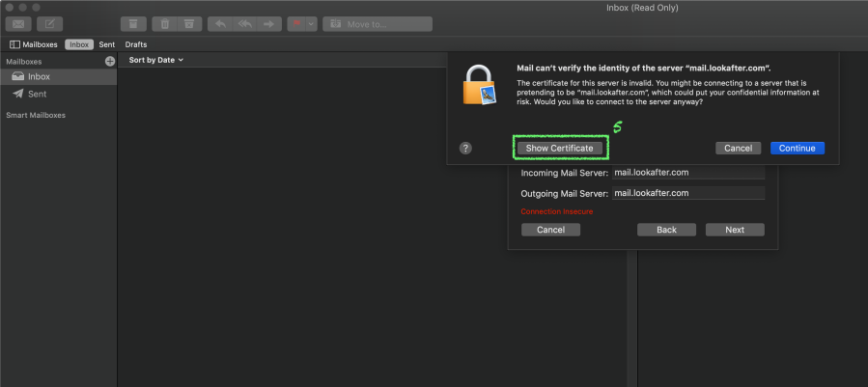The height and width of the screenshot is (387, 868).
Task: Toggle the Mailboxes sidebar button
Action: [x=33, y=44]
